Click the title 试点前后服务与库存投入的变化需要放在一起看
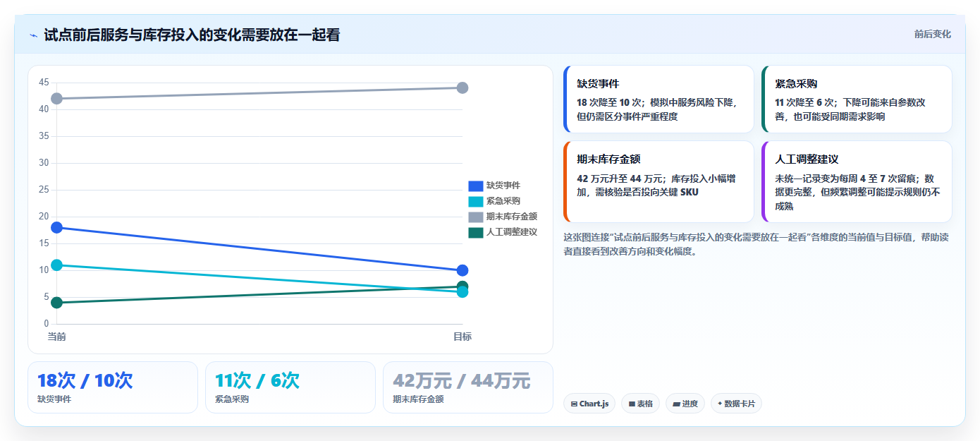This screenshot has height=441, width=980. point(192,35)
